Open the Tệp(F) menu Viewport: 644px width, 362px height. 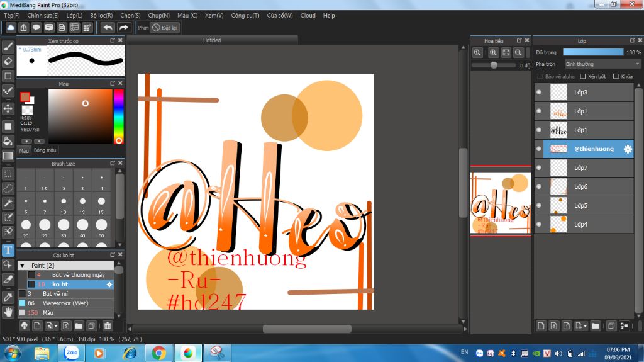coord(12,15)
